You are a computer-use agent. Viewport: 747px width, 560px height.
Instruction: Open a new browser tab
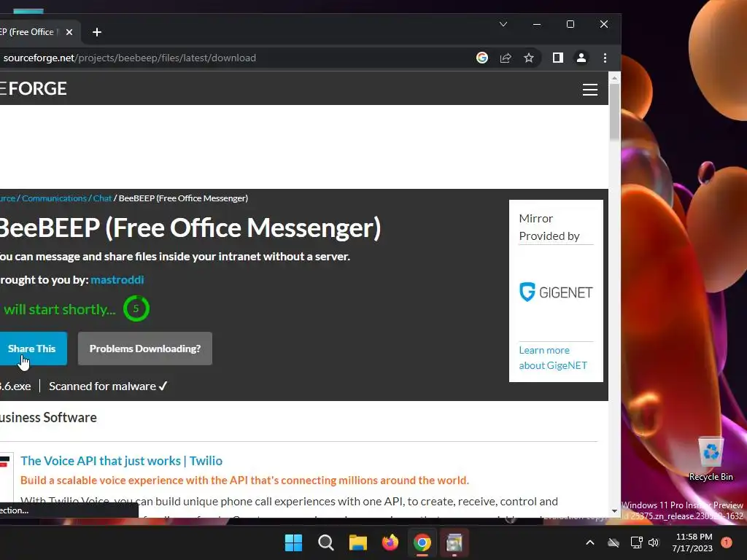point(97,32)
